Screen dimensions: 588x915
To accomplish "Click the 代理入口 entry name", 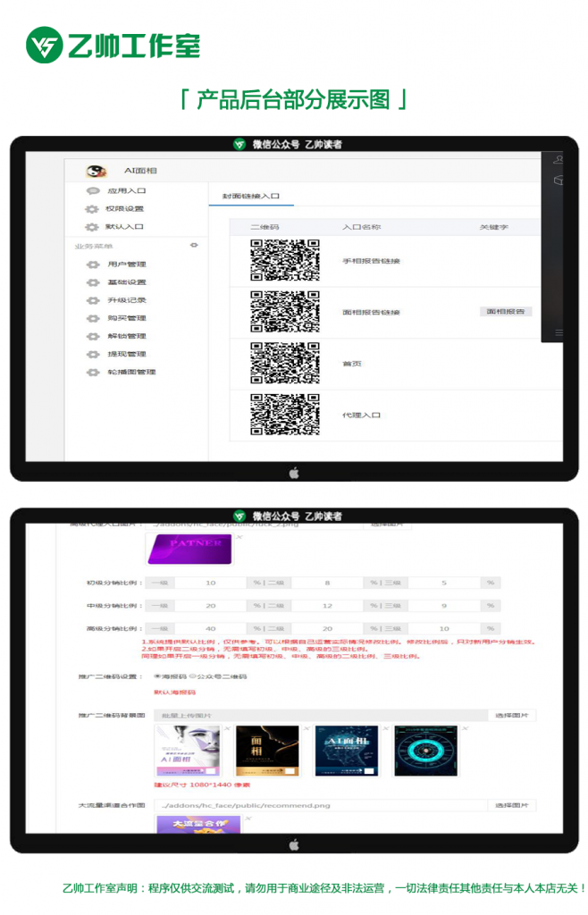I will [361, 415].
